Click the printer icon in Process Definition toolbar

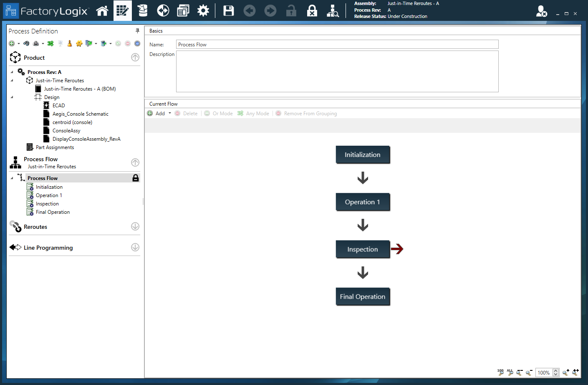[x=36, y=43]
